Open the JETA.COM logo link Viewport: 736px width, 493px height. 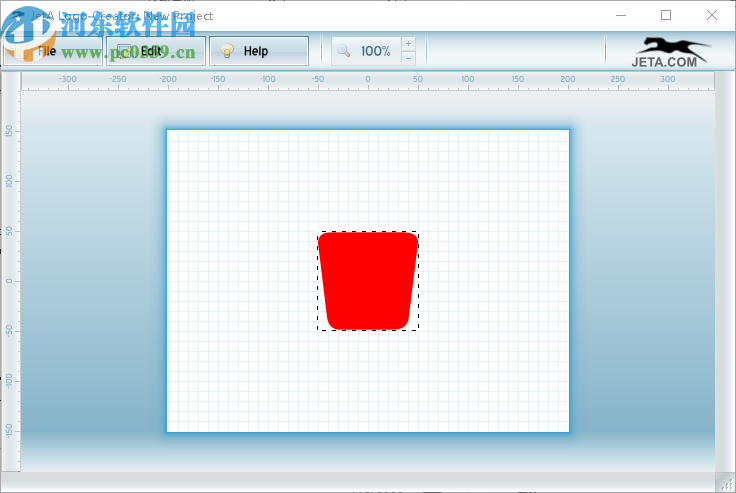(x=670, y=52)
